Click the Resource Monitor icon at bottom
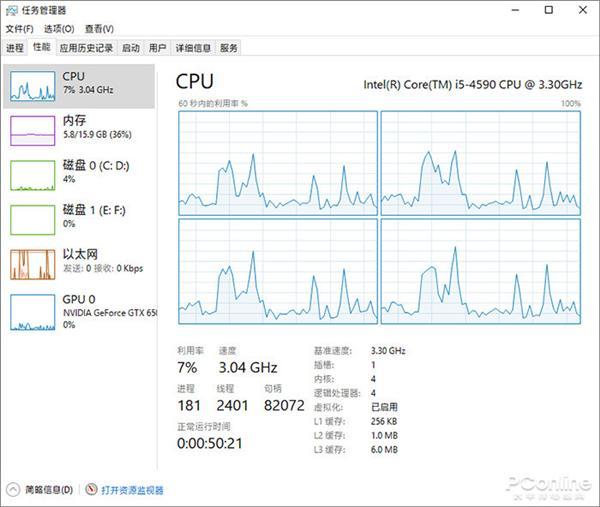The image size is (600, 507). click(x=91, y=490)
